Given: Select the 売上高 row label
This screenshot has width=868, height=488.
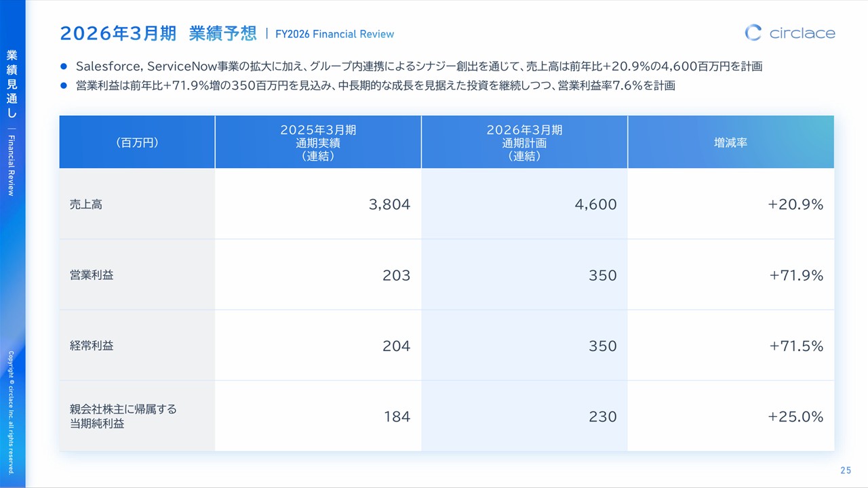Looking at the screenshot, I should tap(86, 205).
